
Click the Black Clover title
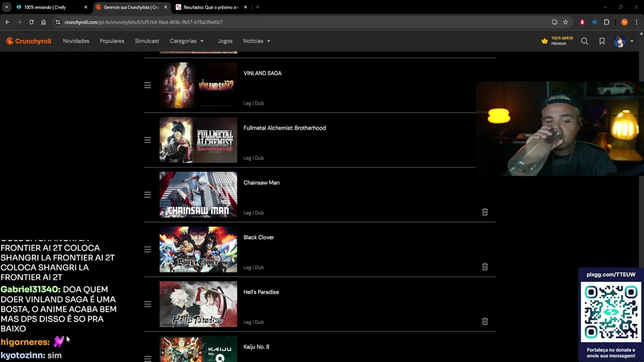point(259,238)
